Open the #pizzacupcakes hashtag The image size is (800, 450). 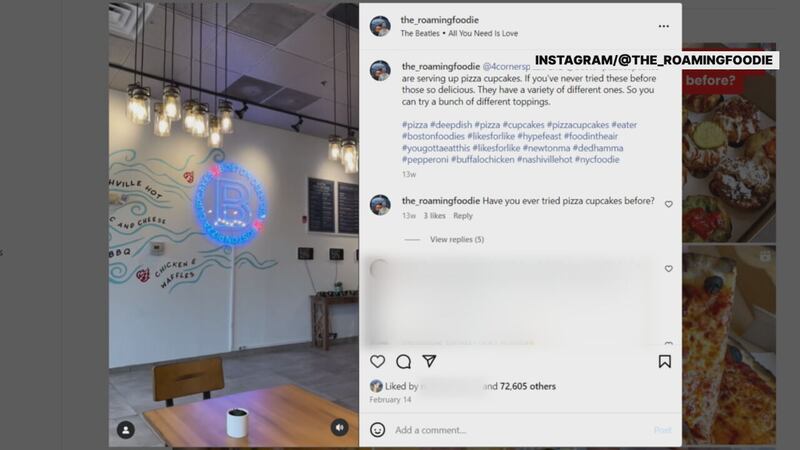[x=578, y=124]
